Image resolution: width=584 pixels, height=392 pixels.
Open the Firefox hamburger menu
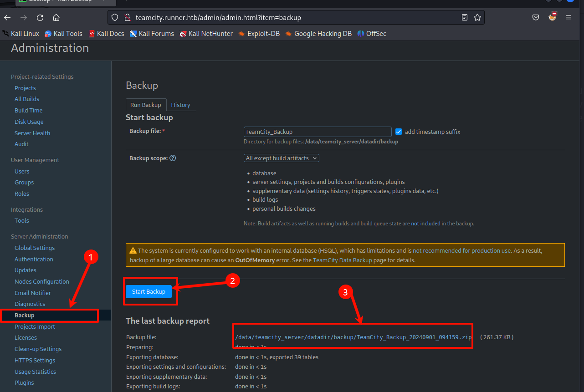568,17
